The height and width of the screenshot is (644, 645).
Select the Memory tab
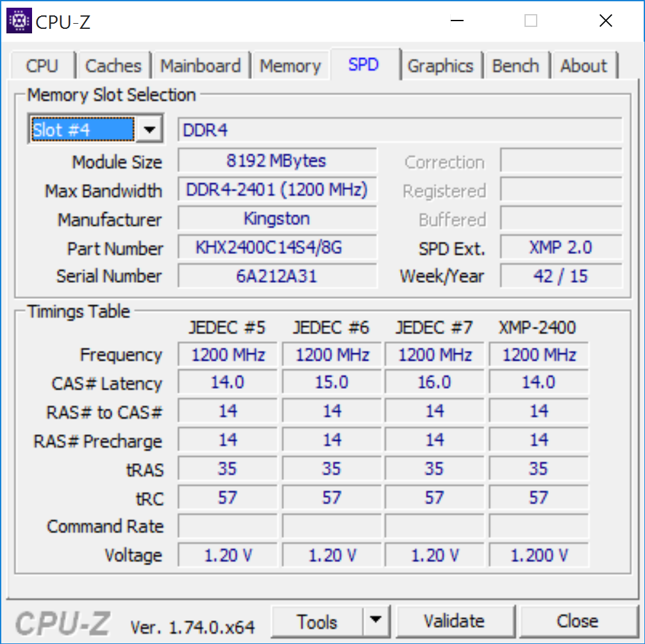tap(290, 66)
